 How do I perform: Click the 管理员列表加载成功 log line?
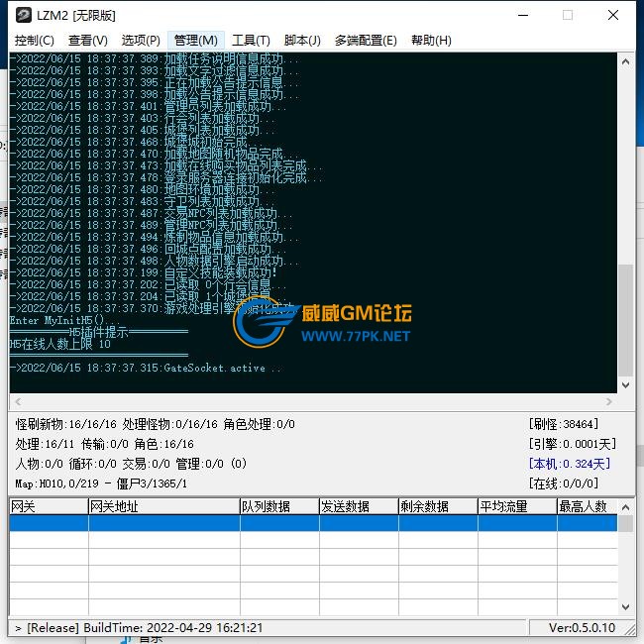click(149, 106)
